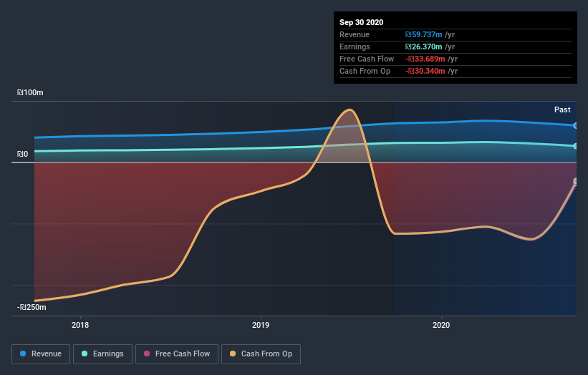Click the pink Free Cash Flow legend dot

147,354
